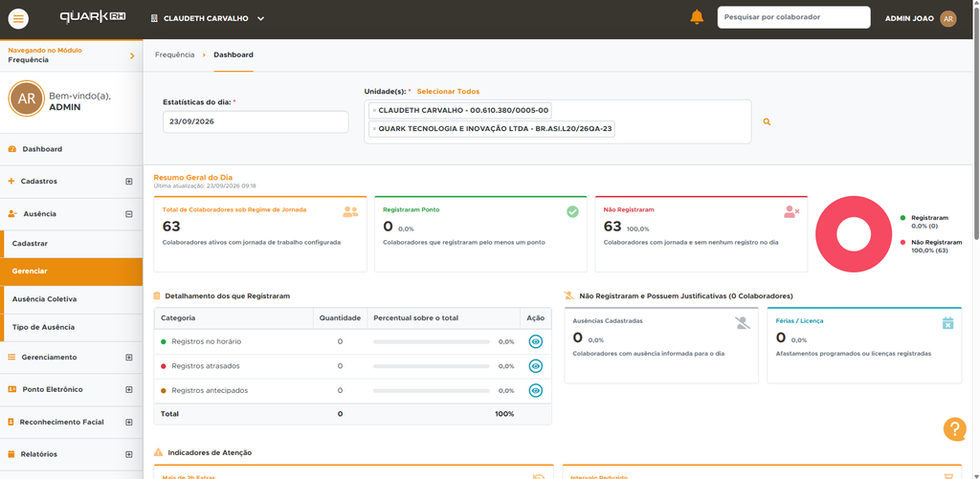Click the building icon beside CLAUDETH CARVALHO
The width and height of the screenshot is (980, 479).
(154, 19)
